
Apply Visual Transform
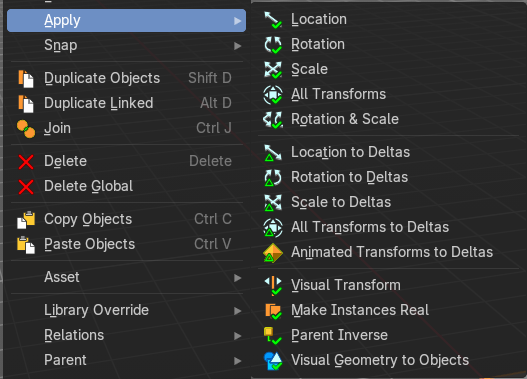[389, 285]
